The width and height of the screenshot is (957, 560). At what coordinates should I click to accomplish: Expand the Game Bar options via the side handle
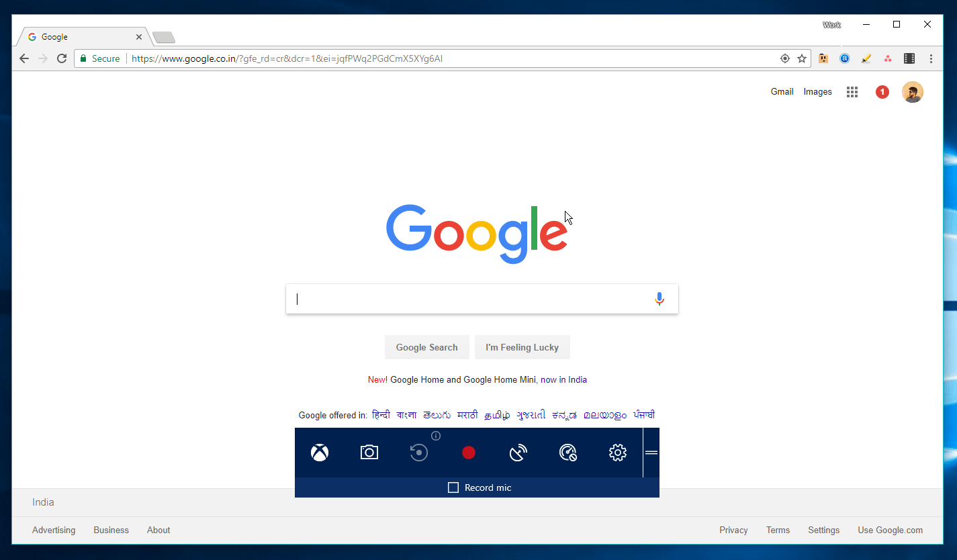(x=651, y=453)
